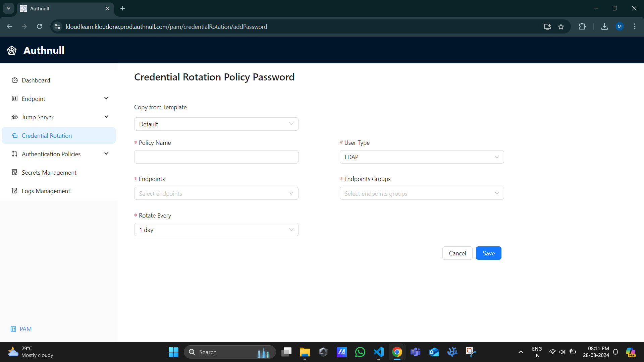Expand the Endpoints dropdown selector
The height and width of the screenshot is (362, 644).
216,193
